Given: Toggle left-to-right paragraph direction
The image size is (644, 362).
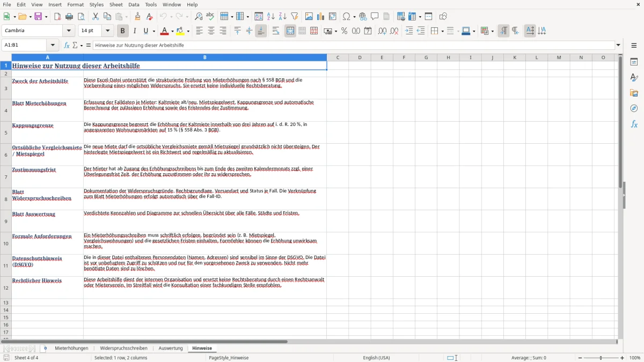Looking at the screenshot, I should click(x=503, y=31).
